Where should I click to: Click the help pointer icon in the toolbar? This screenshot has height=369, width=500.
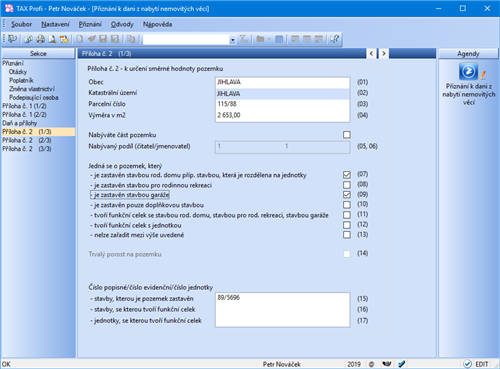pyautogui.click(x=334, y=39)
